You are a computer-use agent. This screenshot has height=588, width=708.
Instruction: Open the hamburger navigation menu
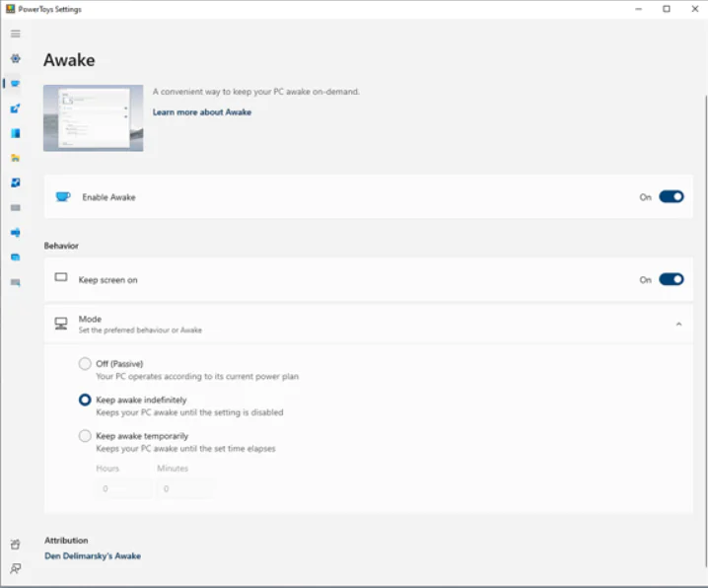point(16,34)
